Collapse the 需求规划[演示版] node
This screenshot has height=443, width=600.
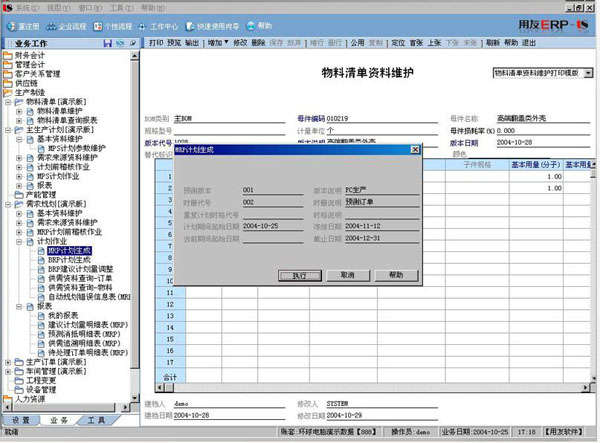(8, 204)
